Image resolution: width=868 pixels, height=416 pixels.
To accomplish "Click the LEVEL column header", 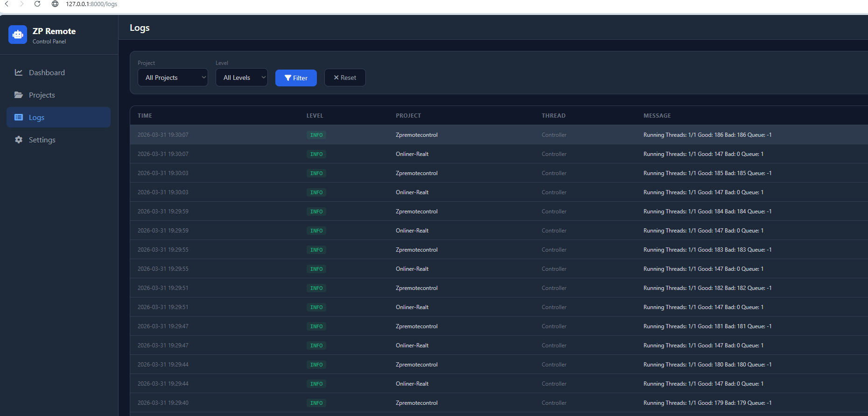I will [x=315, y=116].
